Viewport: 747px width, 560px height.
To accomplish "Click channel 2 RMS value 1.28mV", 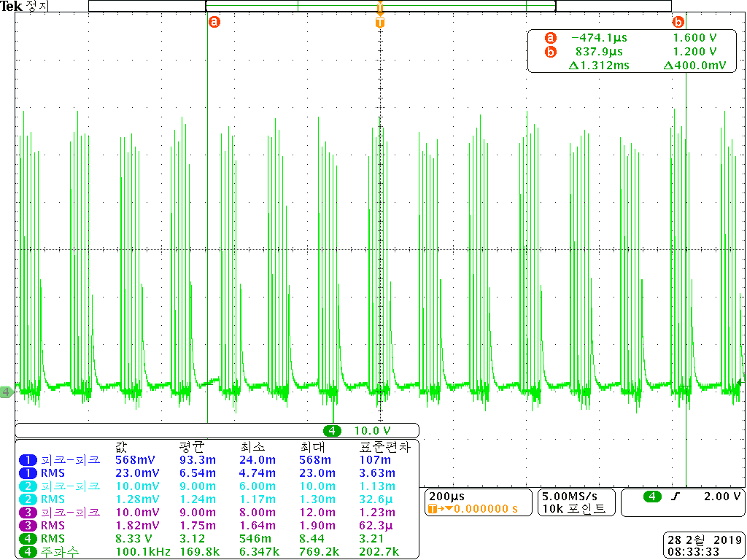I will coord(137,499).
